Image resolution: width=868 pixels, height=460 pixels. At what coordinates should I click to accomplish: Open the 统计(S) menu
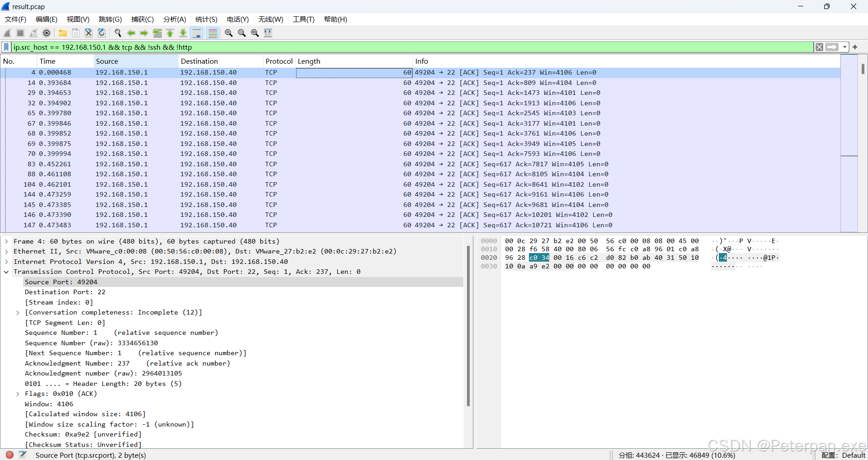tap(206, 19)
